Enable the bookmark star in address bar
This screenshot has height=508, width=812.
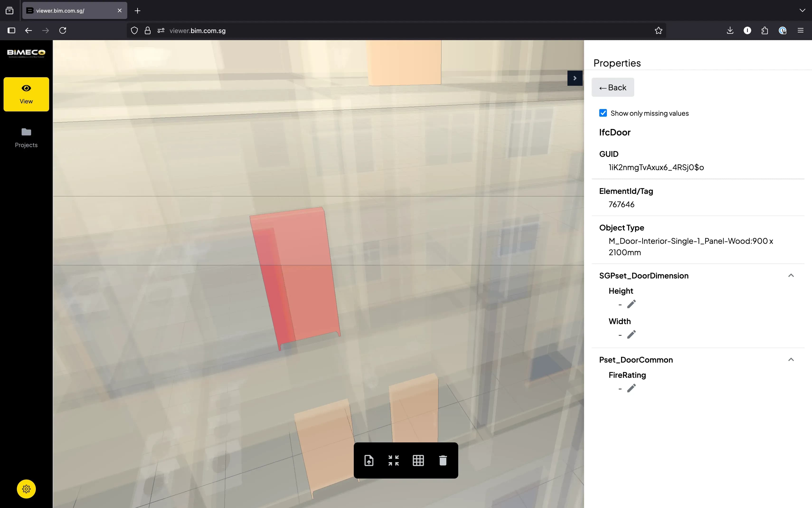pyautogui.click(x=658, y=31)
